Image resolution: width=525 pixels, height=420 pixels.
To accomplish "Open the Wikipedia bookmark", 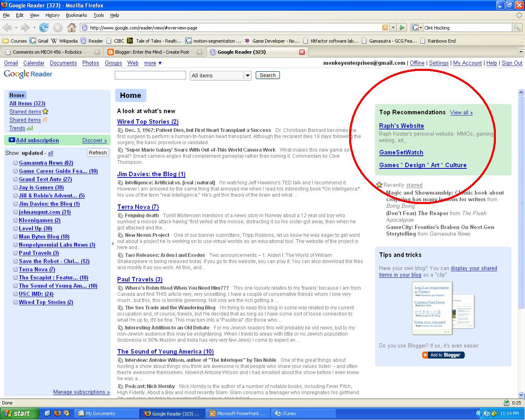I will point(64,41).
